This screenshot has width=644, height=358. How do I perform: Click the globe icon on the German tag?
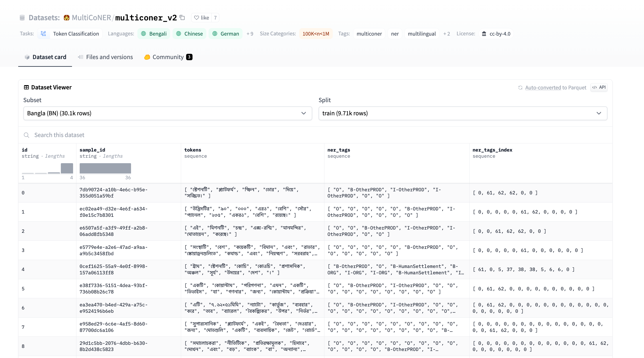(215, 34)
